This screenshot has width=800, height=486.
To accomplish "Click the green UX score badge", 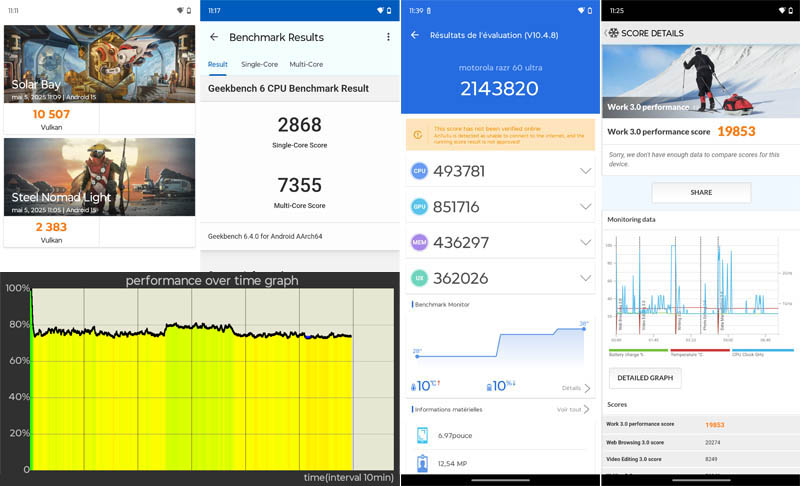I will click(420, 278).
